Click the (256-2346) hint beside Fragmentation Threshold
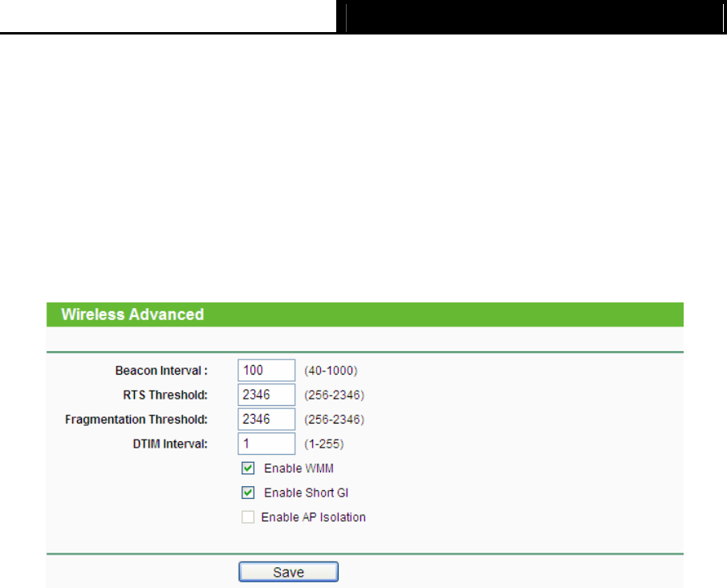The image size is (727, 588). pyautogui.click(x=335, y=420)
